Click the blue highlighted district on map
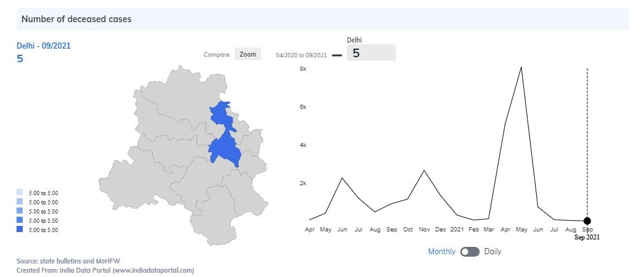Viewport: 644px width, 277px height. 224,146
